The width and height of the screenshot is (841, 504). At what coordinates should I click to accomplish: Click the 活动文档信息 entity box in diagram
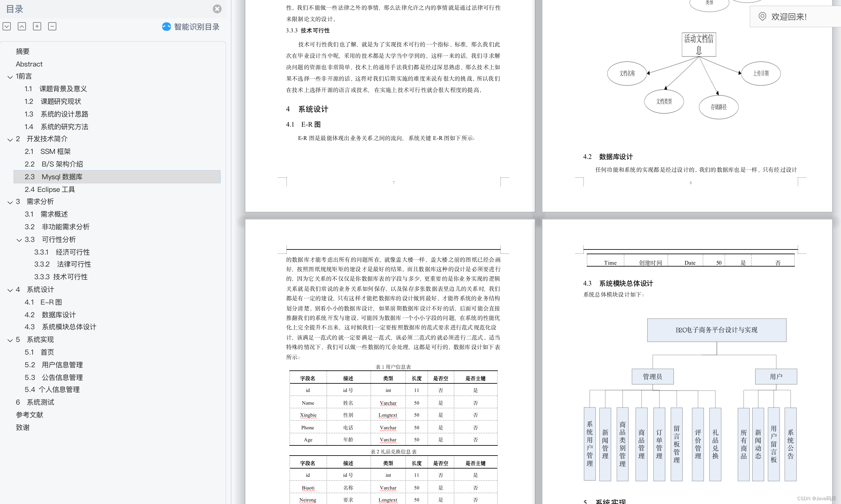point(699,45)
